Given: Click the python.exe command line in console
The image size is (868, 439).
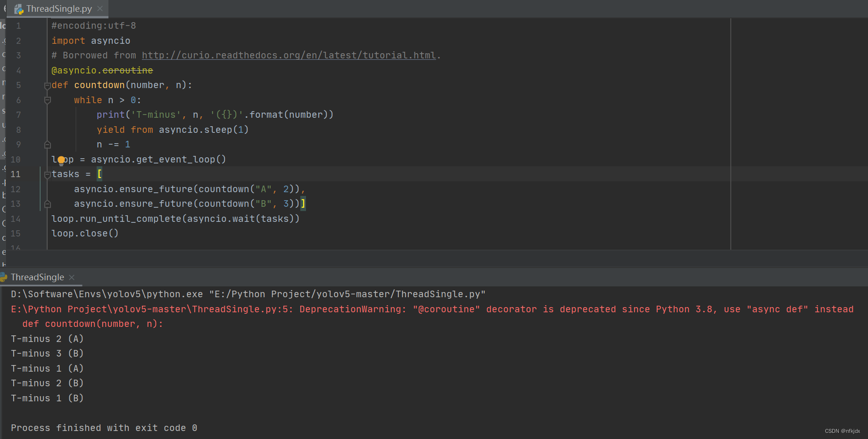Looking at the screenshot, I should coord(248,294).
